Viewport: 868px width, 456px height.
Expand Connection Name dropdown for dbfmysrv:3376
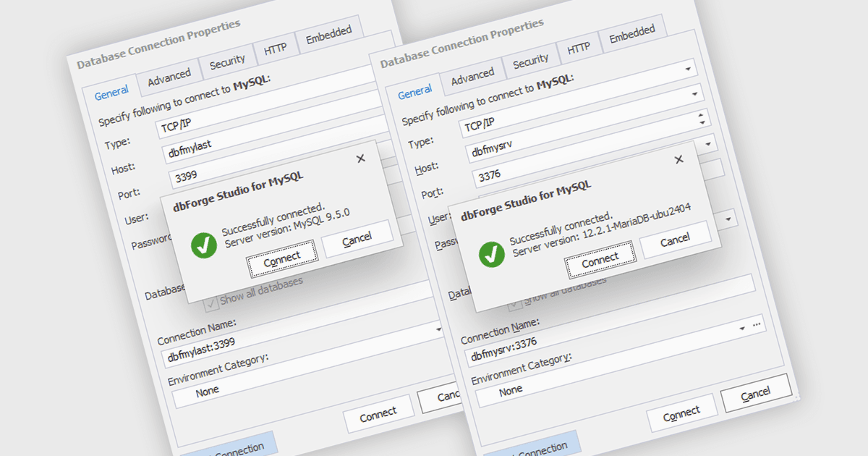tap(742, 329)
